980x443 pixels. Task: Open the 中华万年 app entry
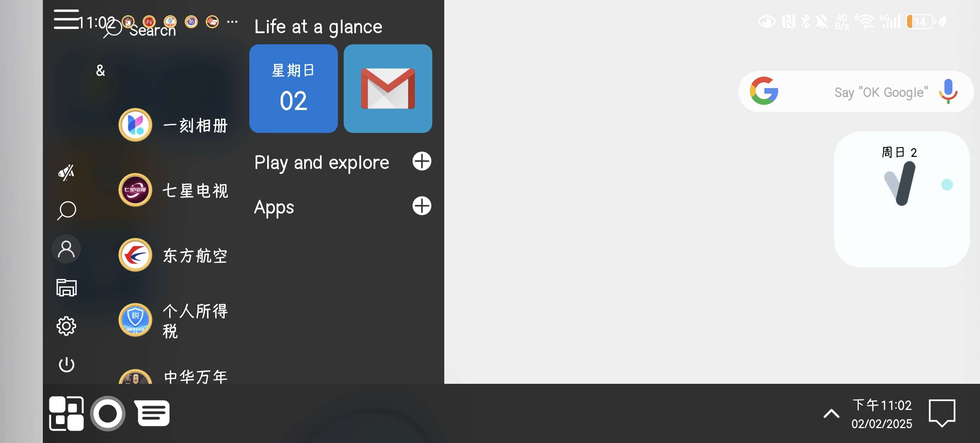coord(173,377)
